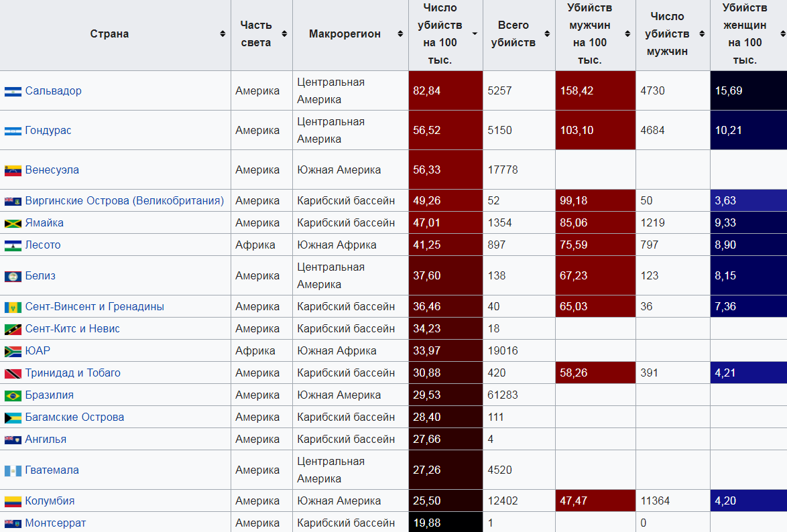Click the Jamaica flag icon
Screen dimensions: 787x532
[x=13, y=223]
